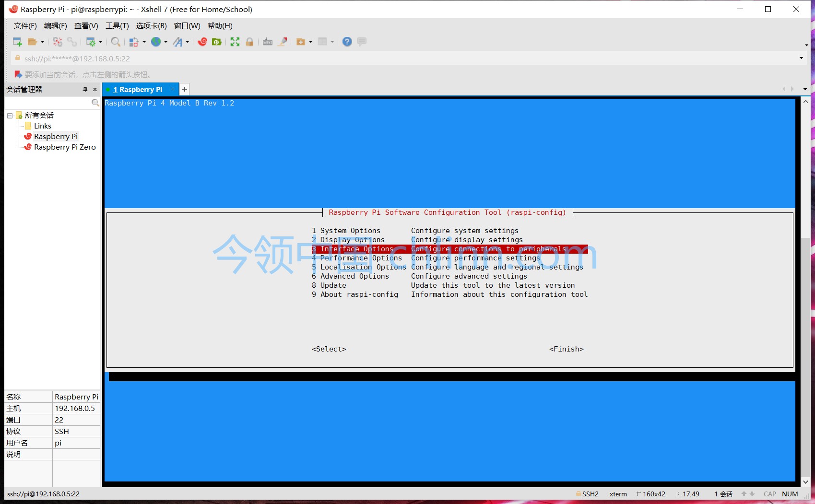Click the session manager search field
This screenshot has width=815, height=504.
tap(48, 103)
